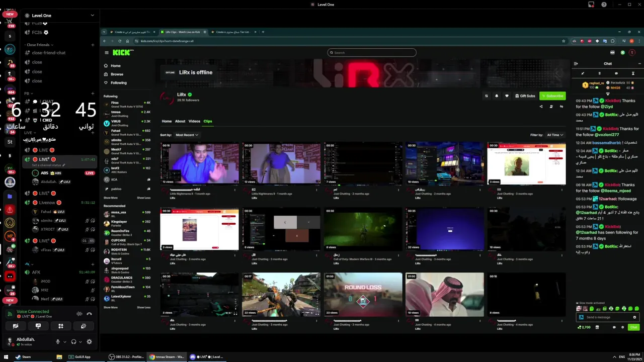This screenshot has height=362, width=644.
Task: Open Following in Kick sidebar
Action: (x=115, y=82)
